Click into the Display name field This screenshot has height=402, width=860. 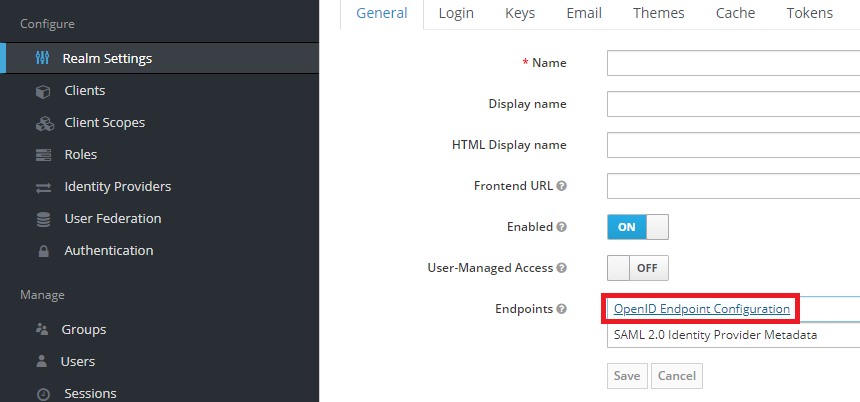pos(733,104)
